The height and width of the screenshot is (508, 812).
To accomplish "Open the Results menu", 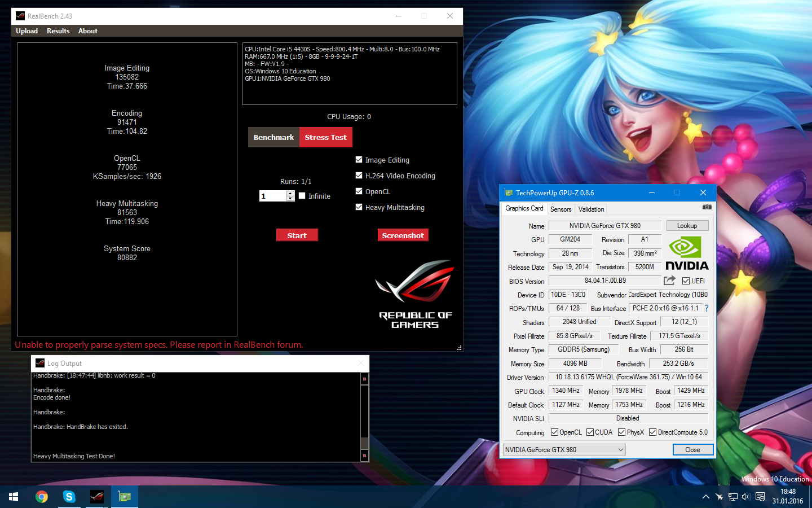I will coord(58,31).
